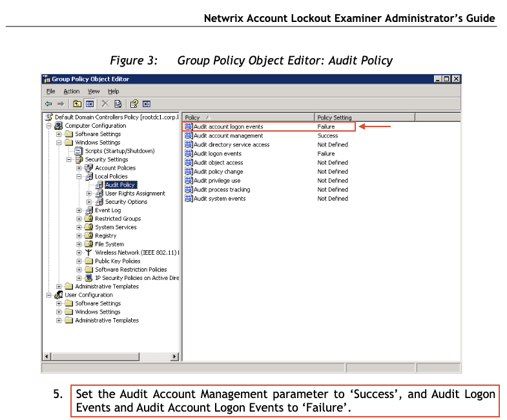Image resolution: width=507 pixels, height=420 pixels.
Task: Click the Delete (X) toolbar icon
Action: (105, 104)
